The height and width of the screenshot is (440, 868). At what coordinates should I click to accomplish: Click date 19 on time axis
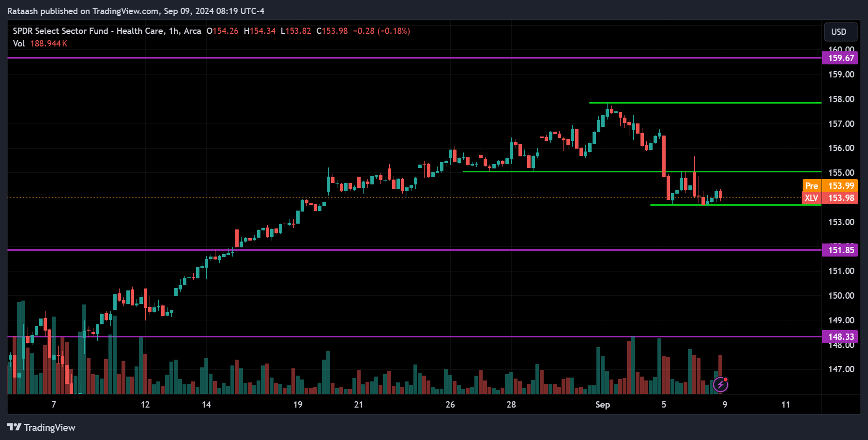[298, 405]
